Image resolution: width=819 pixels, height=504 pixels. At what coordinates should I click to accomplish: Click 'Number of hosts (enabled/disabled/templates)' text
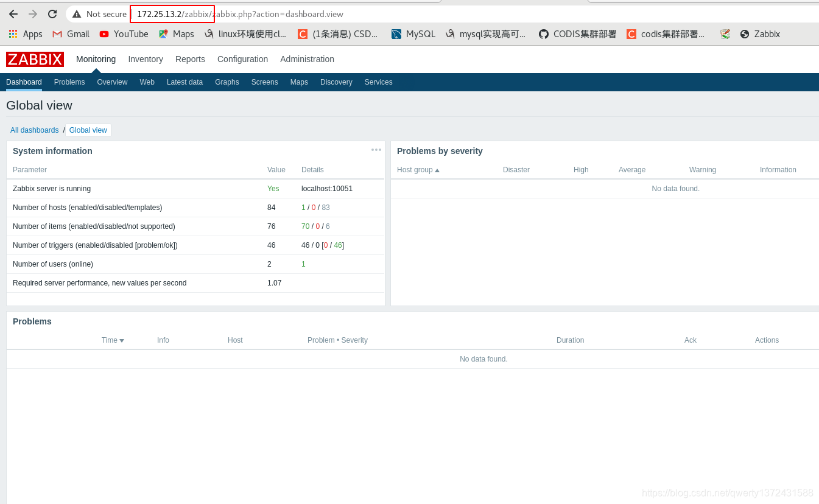(88, 208)
